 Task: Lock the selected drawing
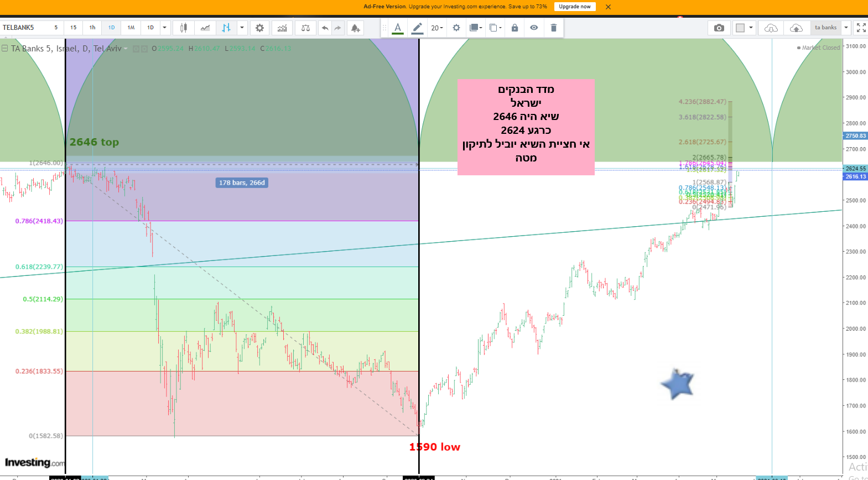pos(514,28)
